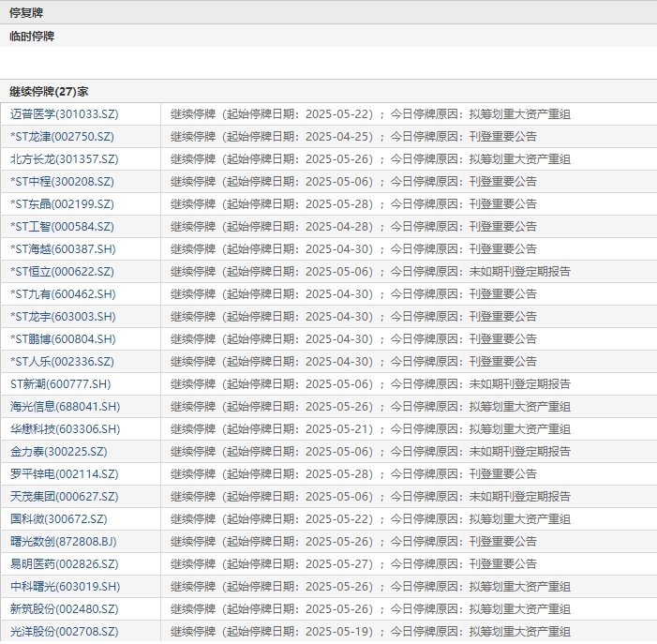
Task: Open the 曙光数创(872808.BJ) link
Action: (64, 541)
